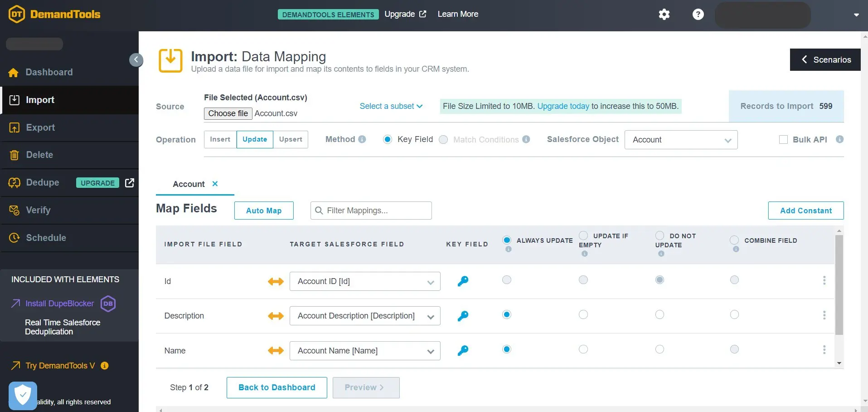The width and height of the screenshot is (868, 412).
Task: Open the help question mark icon
Action: pyautogui.click(x=698, y=15)
